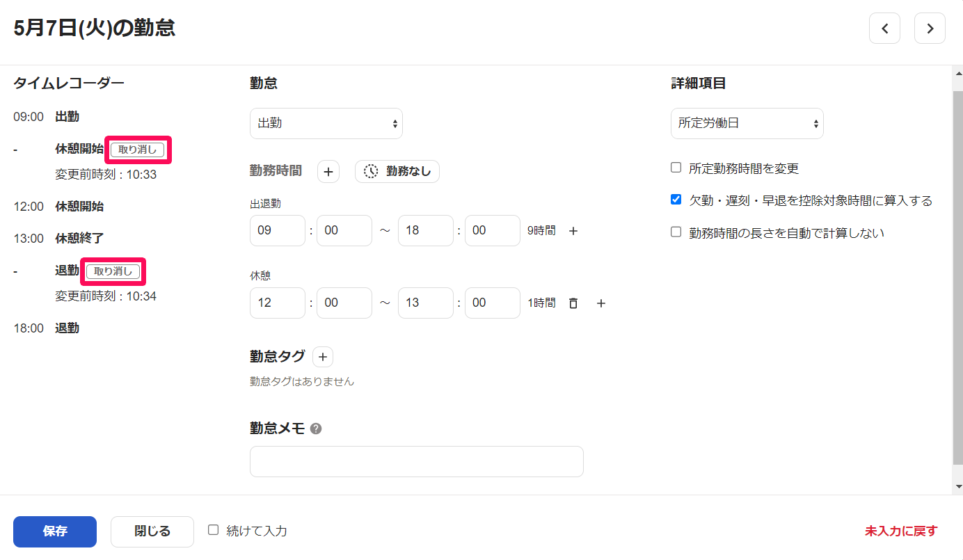Click 変更前時刻 : 10:33 text
Image resolution: width=963 pixels, height=560 pixels.
106,175
